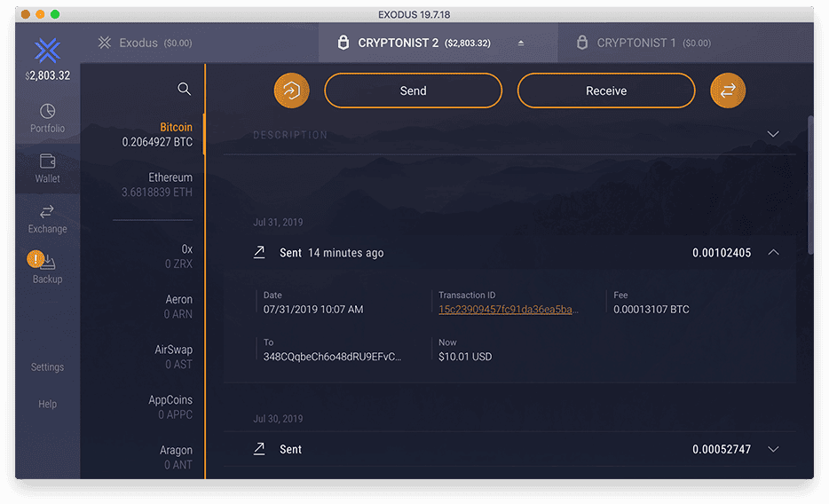Click the round orange arrow-in icon left of Send

coord(291,91)
